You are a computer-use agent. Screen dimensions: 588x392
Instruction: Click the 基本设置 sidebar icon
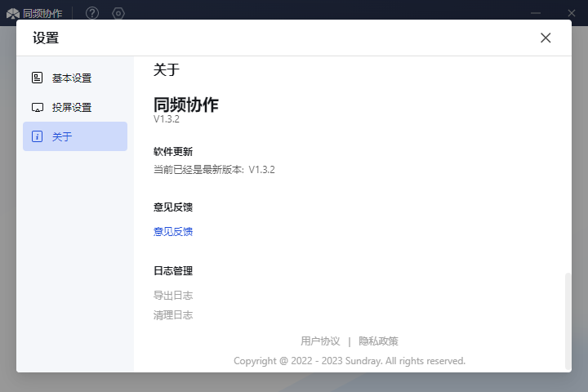pos(37,78)
